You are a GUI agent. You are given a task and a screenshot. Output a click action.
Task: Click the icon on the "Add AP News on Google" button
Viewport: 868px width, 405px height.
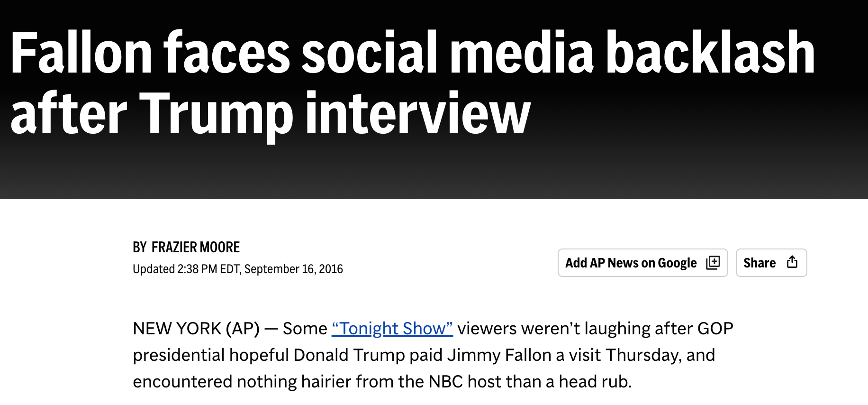713,262
